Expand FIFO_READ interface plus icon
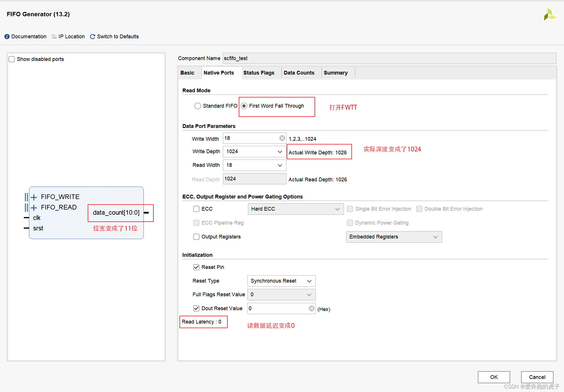This screenshot has width=564, height=392. [x=34, y=208]
